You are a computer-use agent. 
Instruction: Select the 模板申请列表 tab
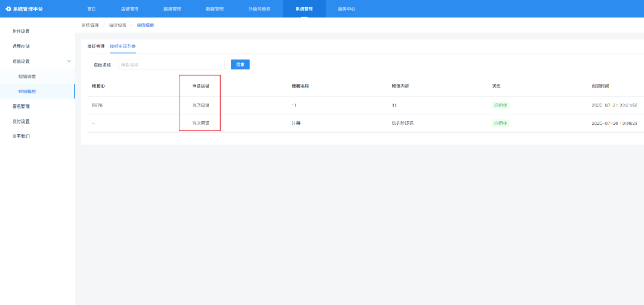click(x=123, y=47)
